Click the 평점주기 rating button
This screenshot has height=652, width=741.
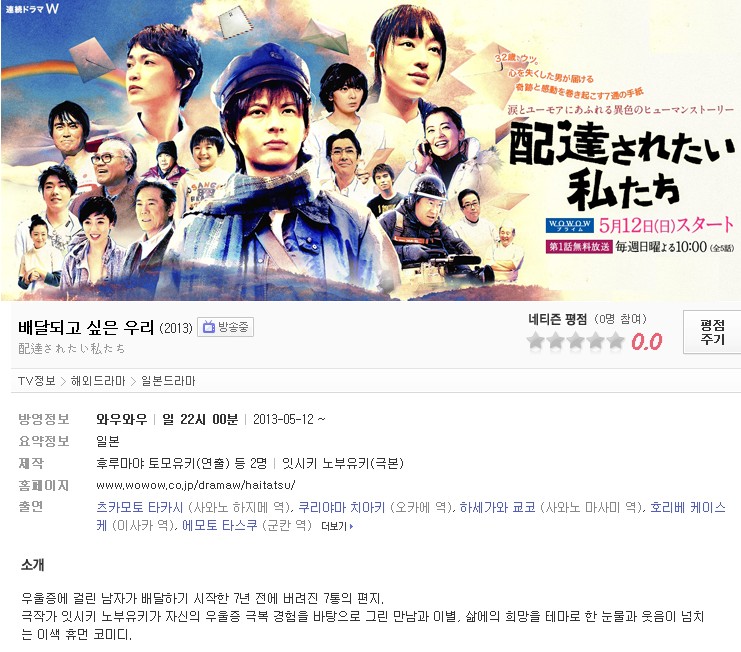click(x=712, y=332)
